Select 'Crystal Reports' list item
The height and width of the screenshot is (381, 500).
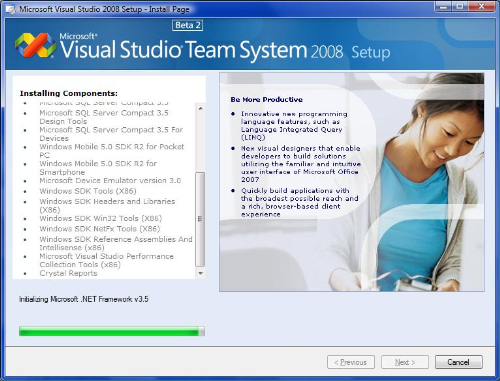pos(68,273)
